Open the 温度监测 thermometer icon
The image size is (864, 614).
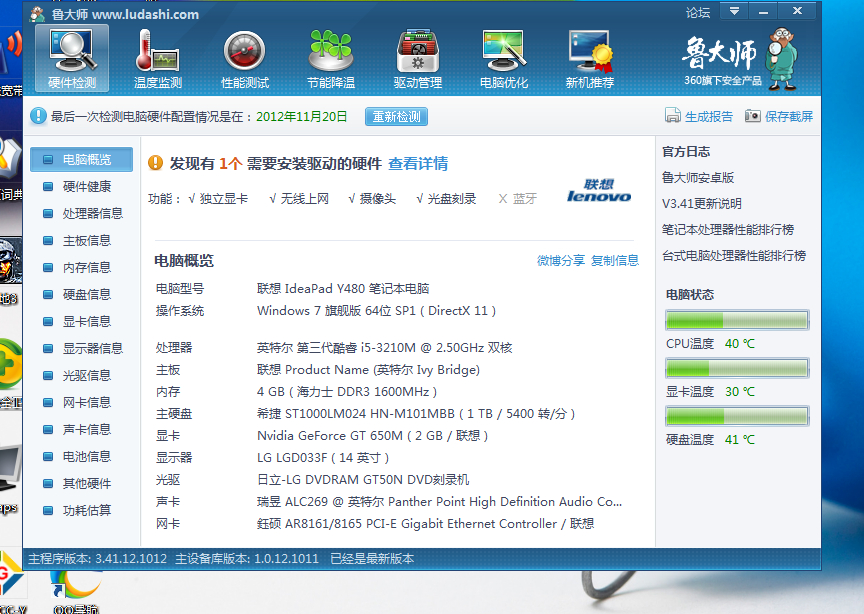(x=158, y=58)
